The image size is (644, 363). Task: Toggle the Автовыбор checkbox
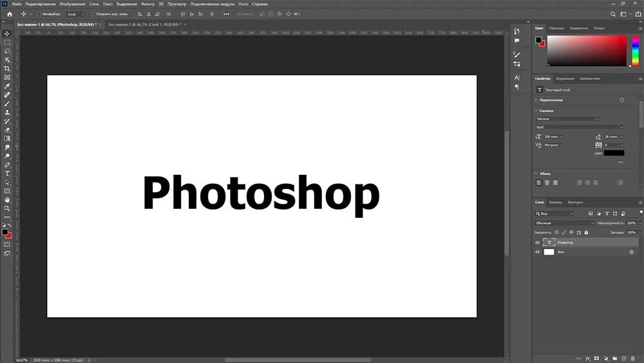pos(39,14)
